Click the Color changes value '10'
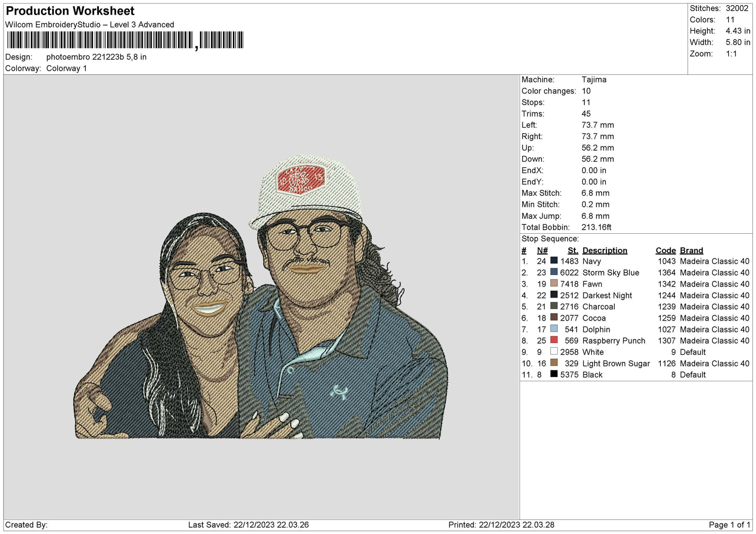 (x=586, y=91)
